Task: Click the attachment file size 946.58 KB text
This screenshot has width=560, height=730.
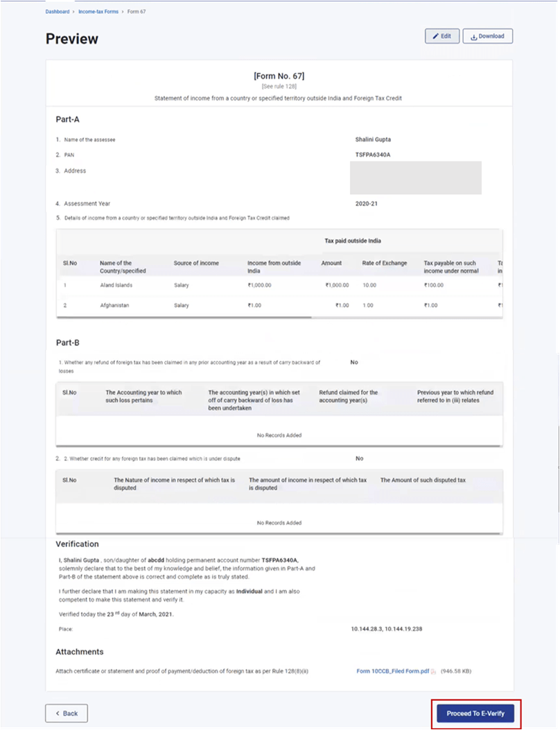Action: tap(457, 670)
